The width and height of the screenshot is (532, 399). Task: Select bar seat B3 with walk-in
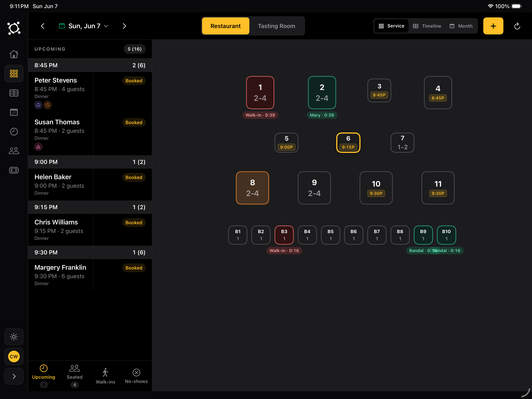coord(284,235)
